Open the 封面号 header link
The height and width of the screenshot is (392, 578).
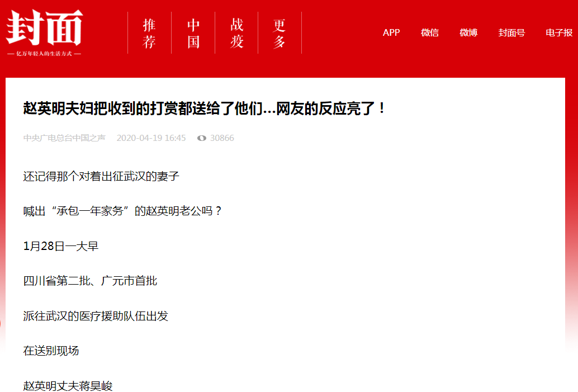pos(511,32)
